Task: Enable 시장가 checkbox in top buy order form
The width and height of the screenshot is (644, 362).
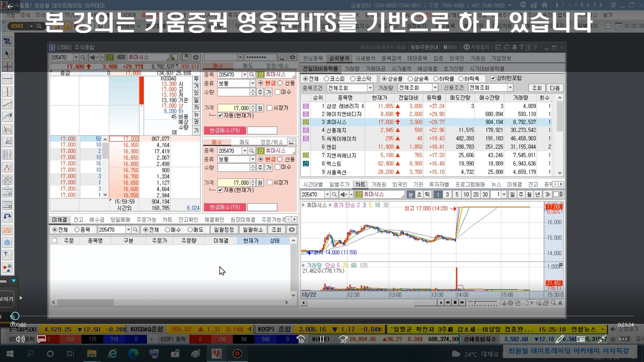Action: [x=270, y=108]
